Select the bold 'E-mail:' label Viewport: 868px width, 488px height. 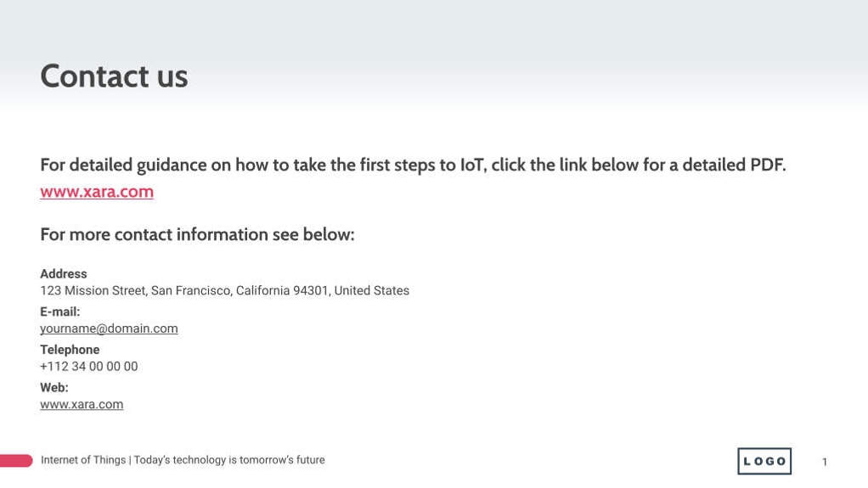(60, 312)
